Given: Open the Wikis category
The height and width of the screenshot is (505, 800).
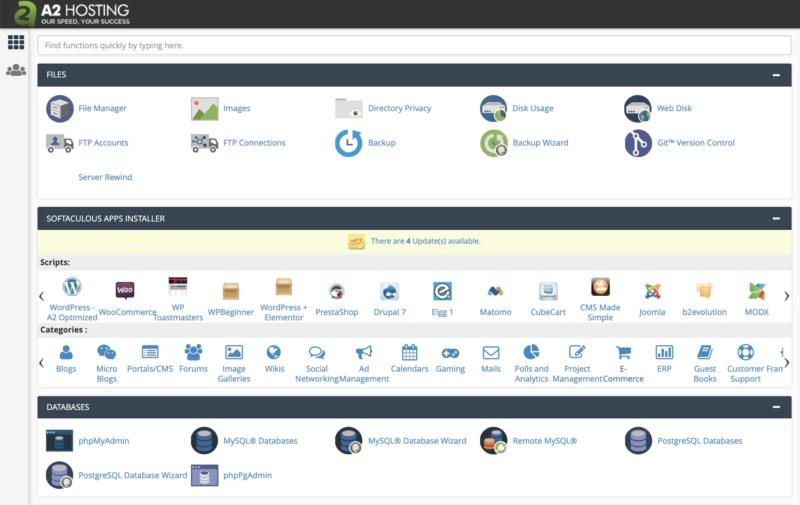Looking at the screenshot, I should (274, 360).
